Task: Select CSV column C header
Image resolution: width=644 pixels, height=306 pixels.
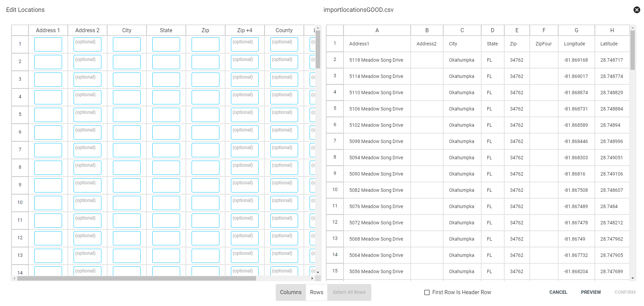Action: (x=462, y=30)
